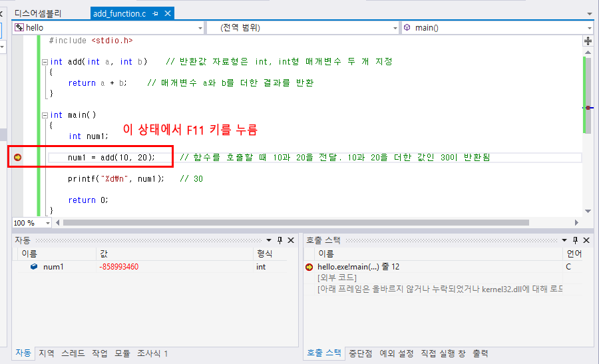This screenshot has width=599, height=364.
Task: Click the num1 value -858993460
Action: pyautogui.click(x=119, y=267)
